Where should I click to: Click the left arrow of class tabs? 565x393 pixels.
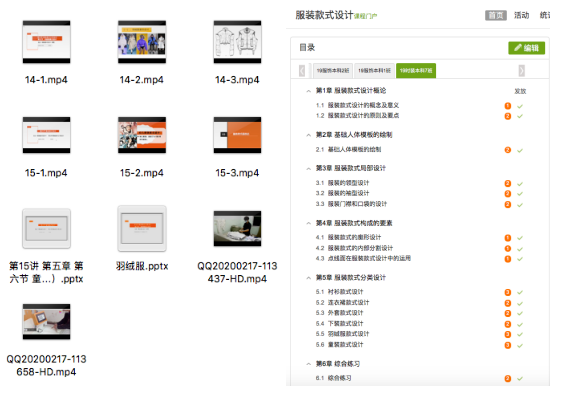pos(302,71)
